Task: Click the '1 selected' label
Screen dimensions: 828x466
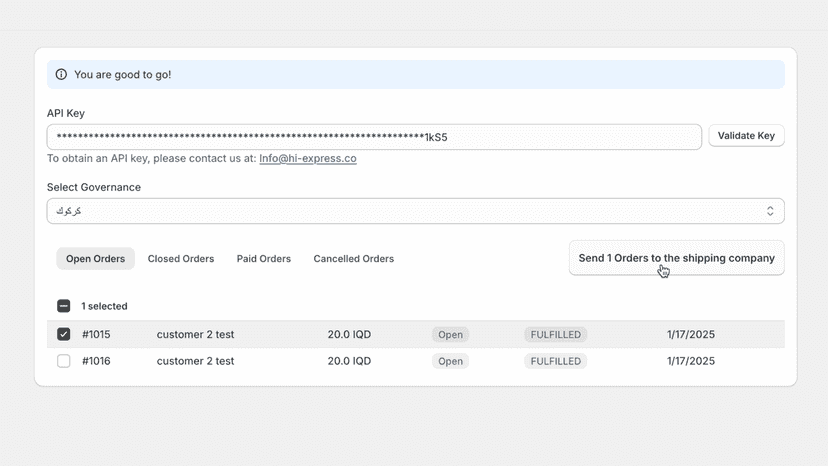Action: tap(104, 306)
